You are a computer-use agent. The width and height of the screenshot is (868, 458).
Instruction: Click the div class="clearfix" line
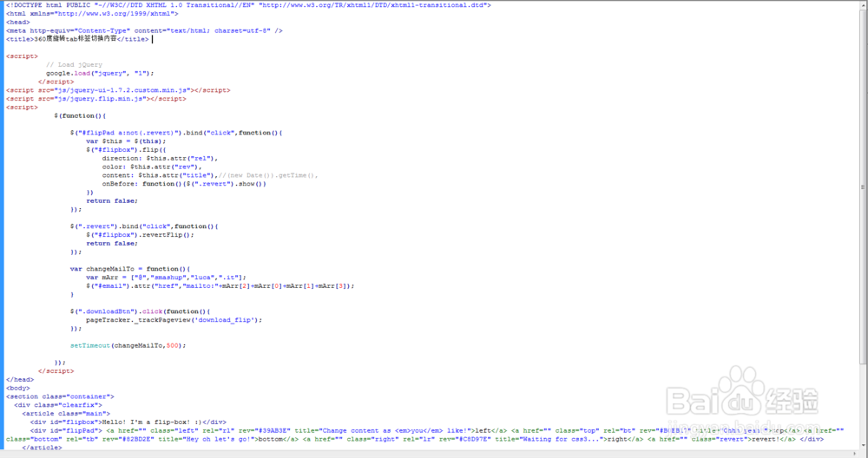(x=58, y=405)
